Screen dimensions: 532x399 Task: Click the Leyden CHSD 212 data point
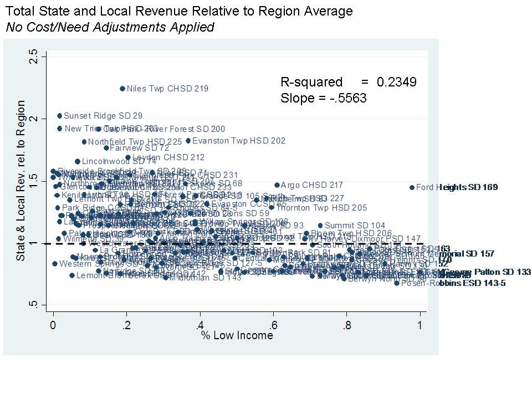[x=128, y=157]
